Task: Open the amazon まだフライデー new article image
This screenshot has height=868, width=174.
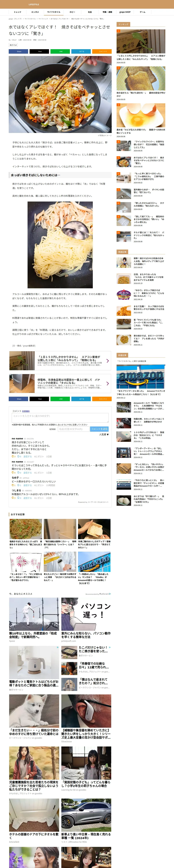Action: [141, 376]
